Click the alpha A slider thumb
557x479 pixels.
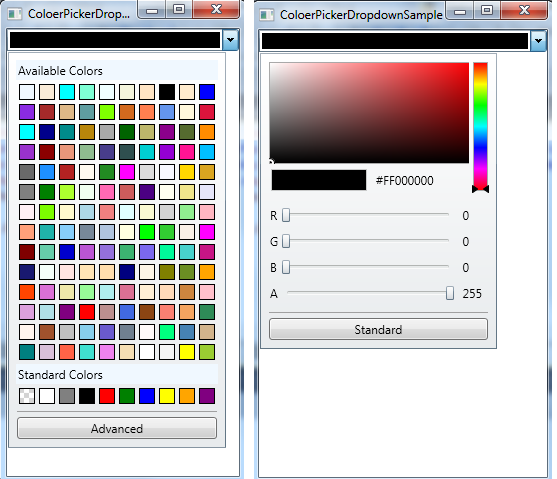coord(450,294)
